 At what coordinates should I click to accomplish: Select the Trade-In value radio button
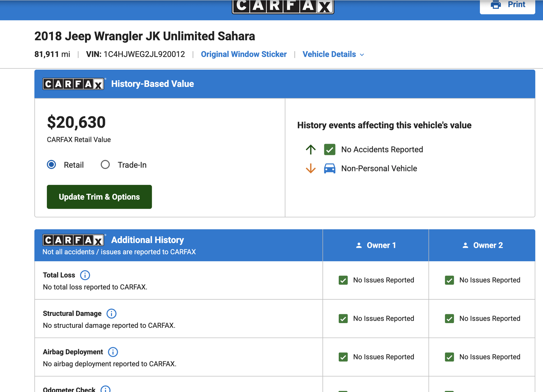(x=105, y=165)
